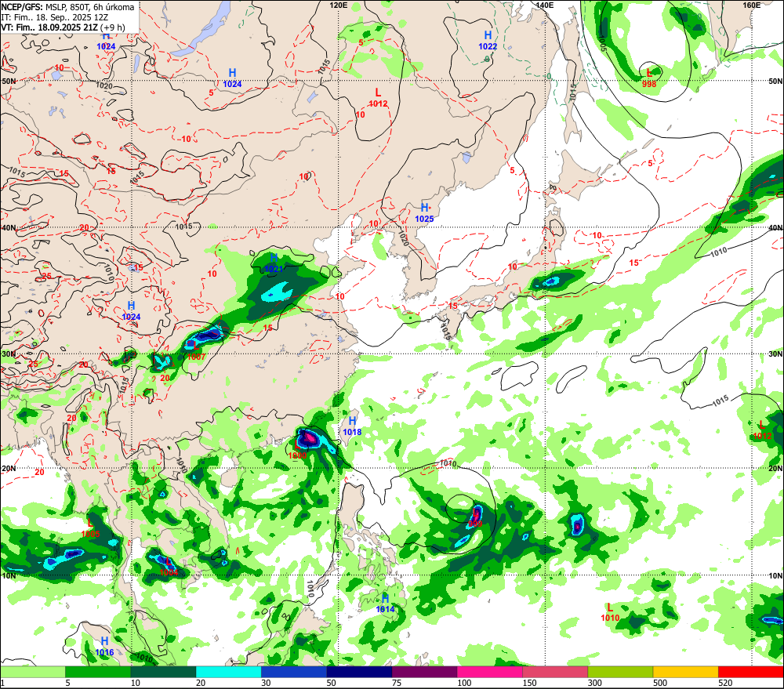Select the legend tick value 500
The height and width of the screenshot is (689, 784).
pos(660,683)
